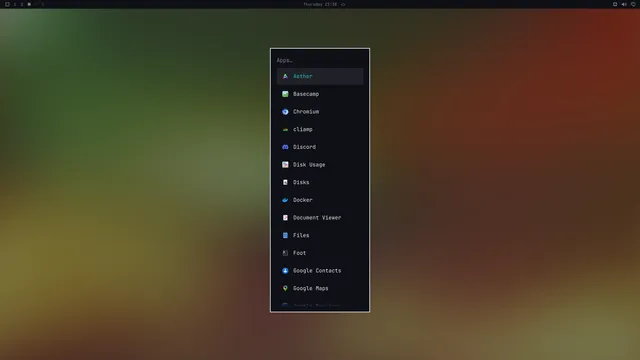Launch Docker from the app list
The height and width of the screenshot is (360, 640).
320,200
